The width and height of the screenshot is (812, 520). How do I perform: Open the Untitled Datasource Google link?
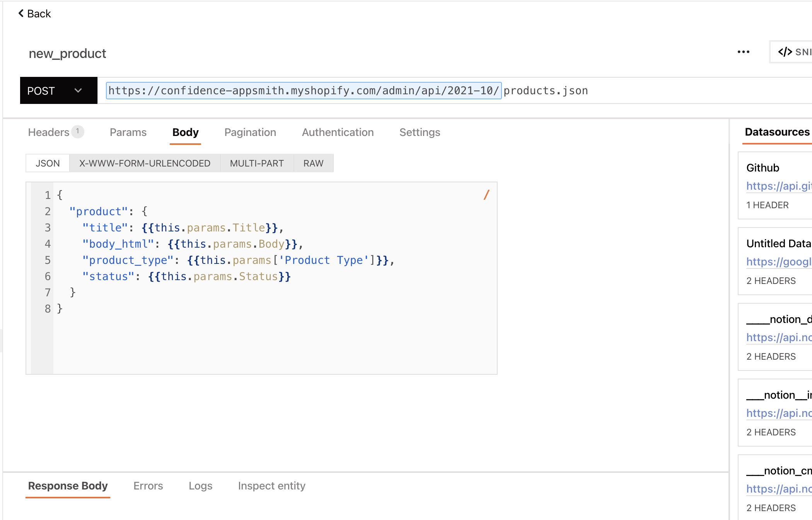click(x=779, y=262)
